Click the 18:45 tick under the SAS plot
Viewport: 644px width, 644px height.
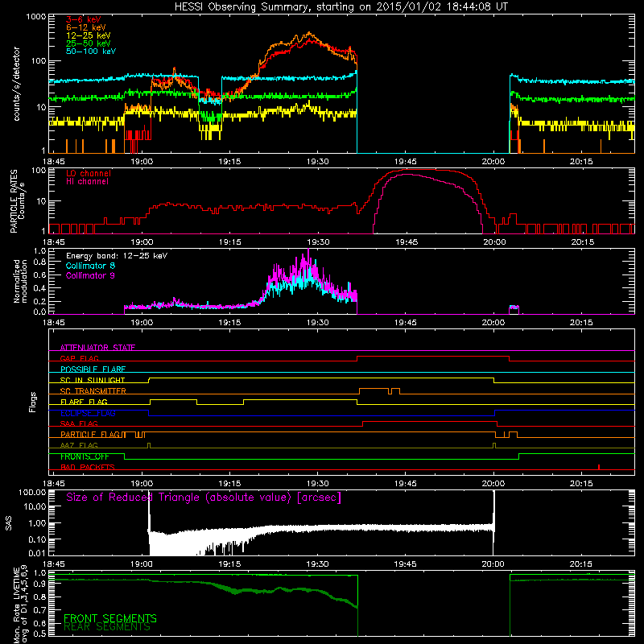pos(54,564)
